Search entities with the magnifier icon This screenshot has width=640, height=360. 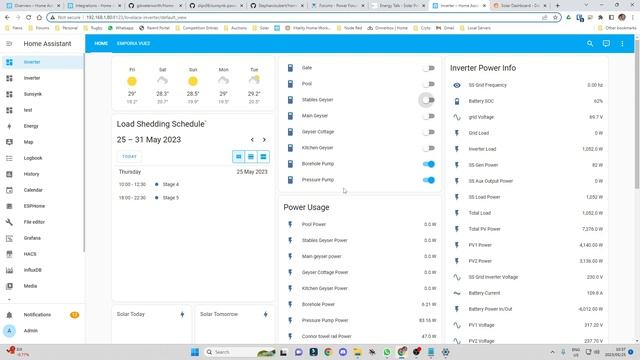coord(590,44)
